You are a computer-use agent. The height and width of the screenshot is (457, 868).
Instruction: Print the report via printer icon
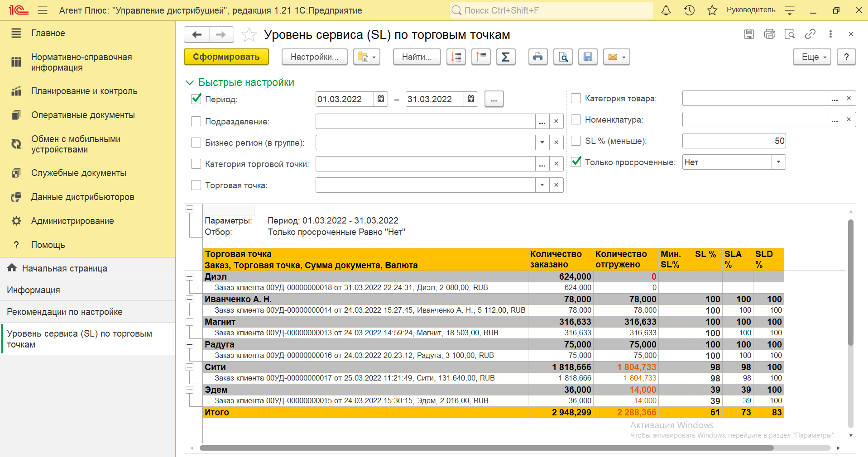(538, 57)
